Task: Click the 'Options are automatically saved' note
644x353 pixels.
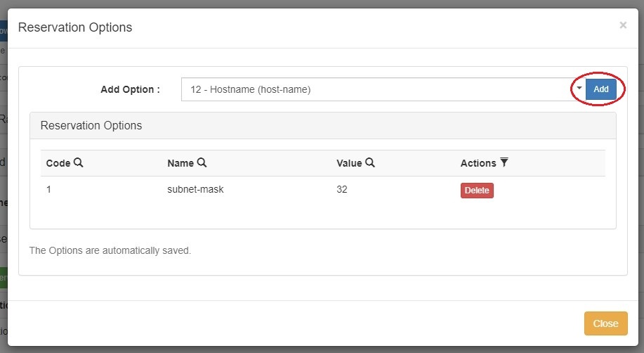Action: click(110, 250)
